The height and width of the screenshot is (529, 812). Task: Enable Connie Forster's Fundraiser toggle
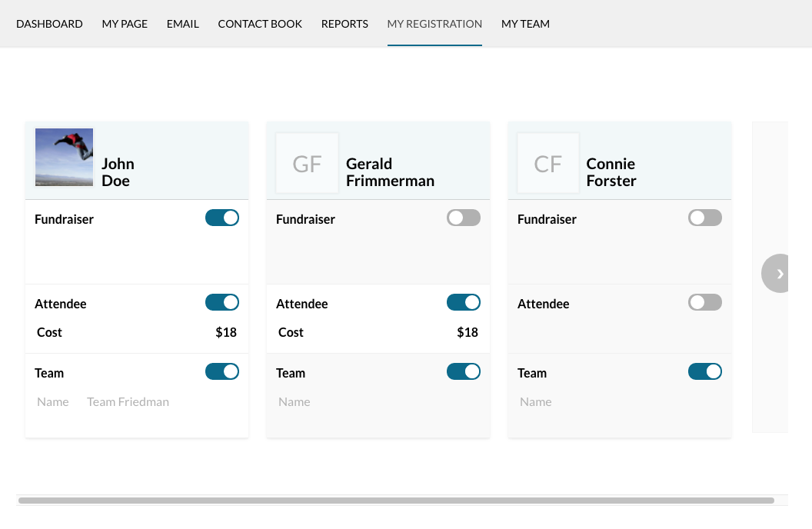(705, 218)
